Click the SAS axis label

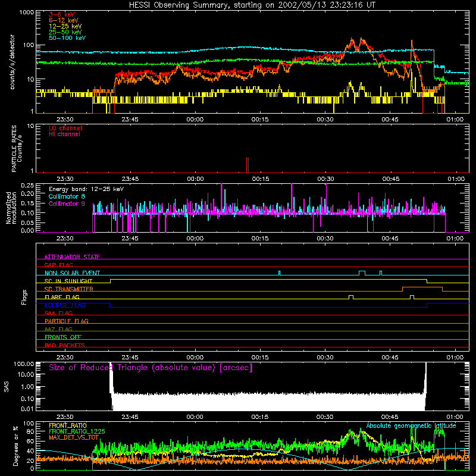point(7,387)
